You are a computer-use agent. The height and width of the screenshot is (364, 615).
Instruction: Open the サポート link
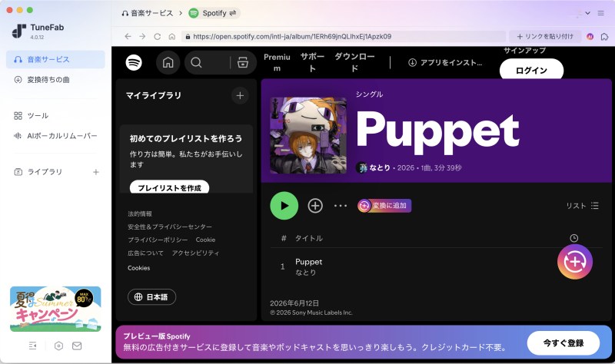coord(312,63)
